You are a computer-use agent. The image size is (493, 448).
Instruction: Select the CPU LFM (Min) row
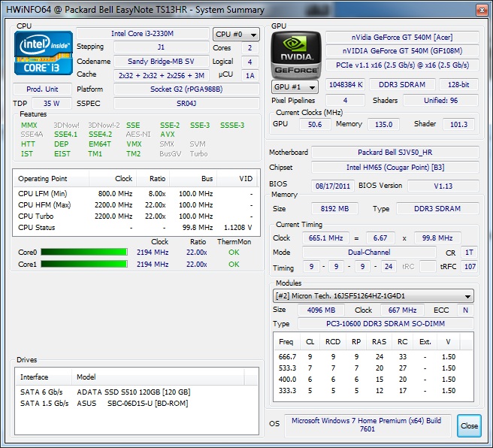[136, 194]
